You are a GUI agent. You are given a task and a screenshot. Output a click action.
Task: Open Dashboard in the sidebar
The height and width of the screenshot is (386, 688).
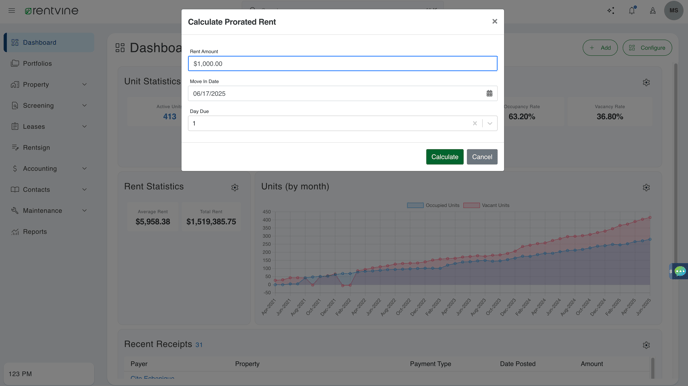click(x=49, y=43)
